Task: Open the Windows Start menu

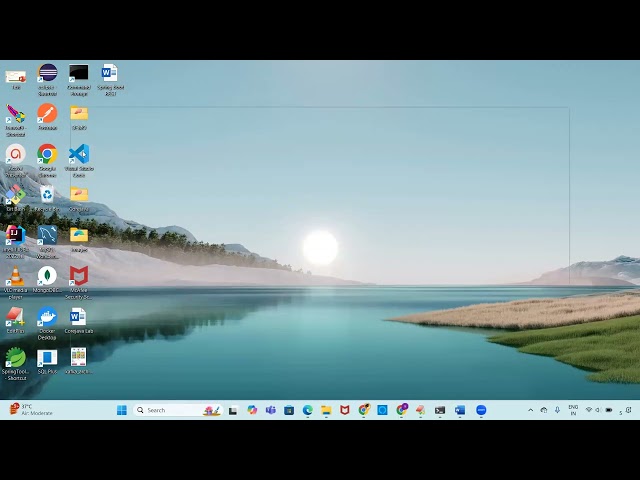Action: click(x=122, y=410)
